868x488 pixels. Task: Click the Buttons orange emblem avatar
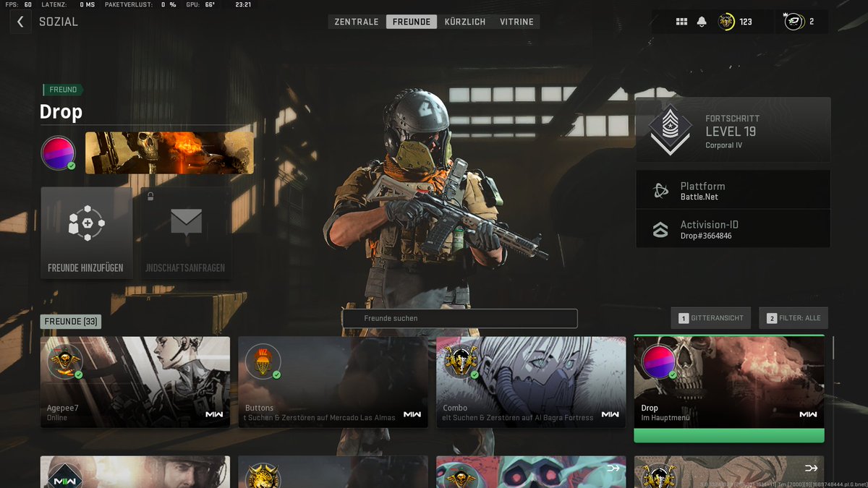tap(263, 361)
